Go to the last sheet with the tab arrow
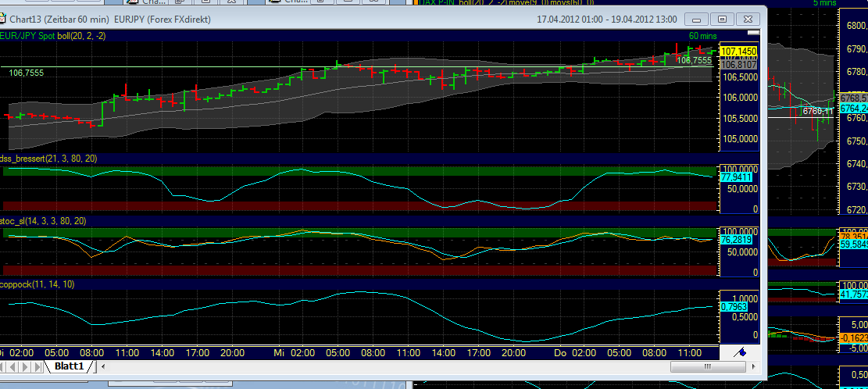Screen dimensions: 868x389 click(38, 366)
